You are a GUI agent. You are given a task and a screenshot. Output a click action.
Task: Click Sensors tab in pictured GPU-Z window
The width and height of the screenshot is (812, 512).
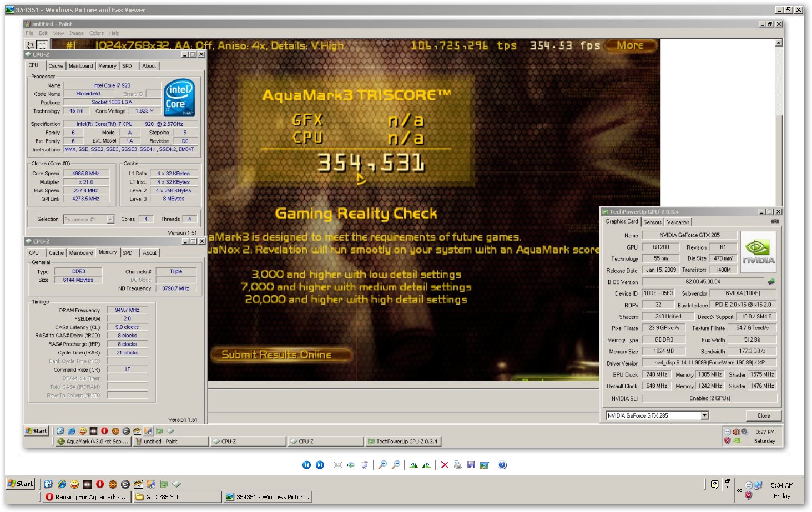(x=652, y=222)
